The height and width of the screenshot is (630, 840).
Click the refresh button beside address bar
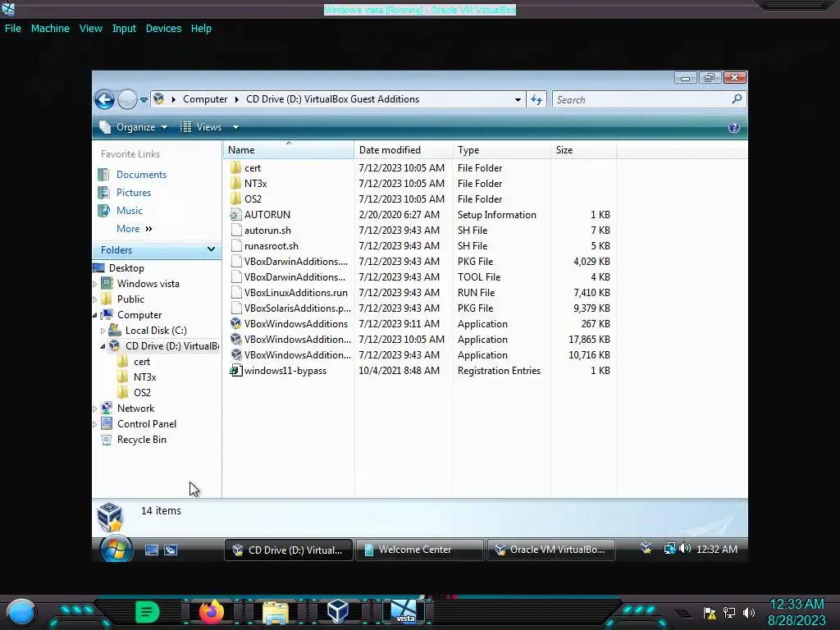click(536, 99)
